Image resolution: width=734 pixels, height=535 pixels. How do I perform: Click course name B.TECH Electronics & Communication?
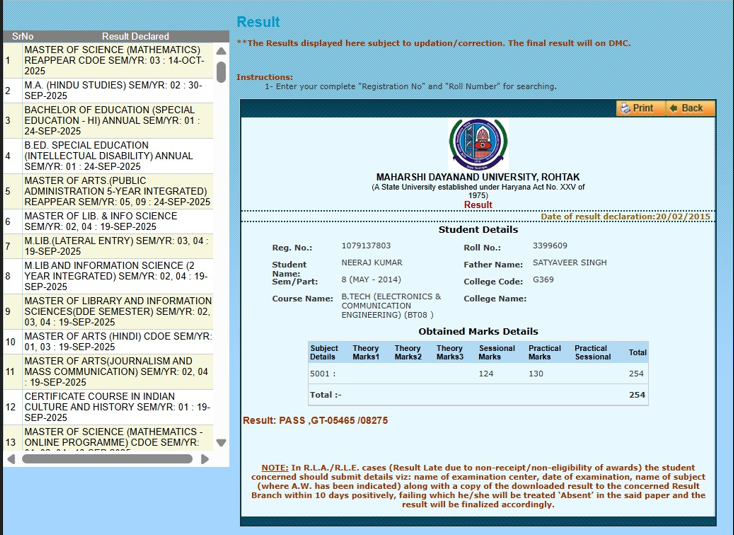coord(391,306)
